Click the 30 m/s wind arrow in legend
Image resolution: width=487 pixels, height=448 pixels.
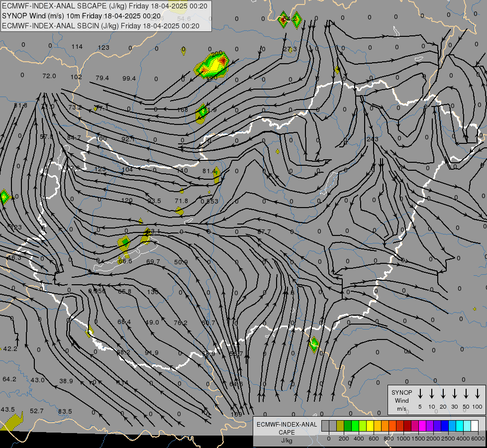[454, 394]
